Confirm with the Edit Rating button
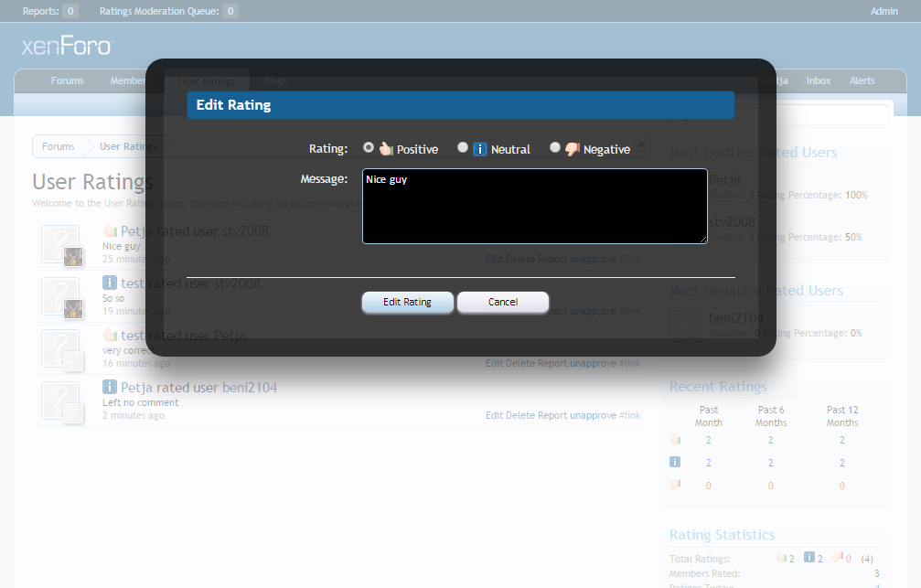The image size is (921, 588). point(408,302)
